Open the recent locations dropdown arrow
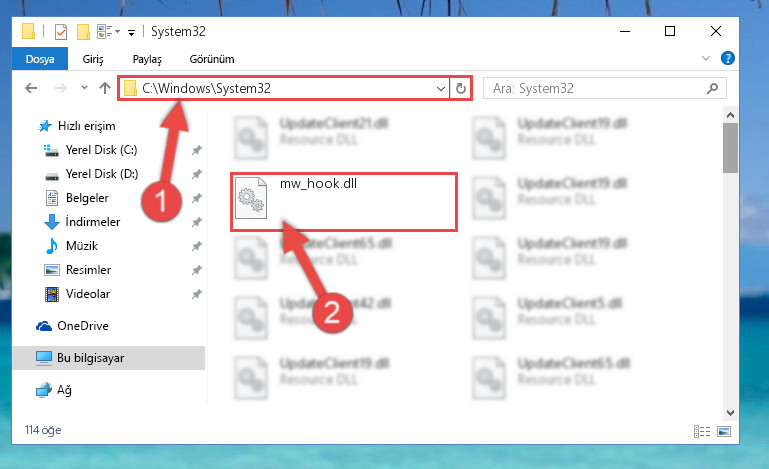769x469 pixels. 84,88
